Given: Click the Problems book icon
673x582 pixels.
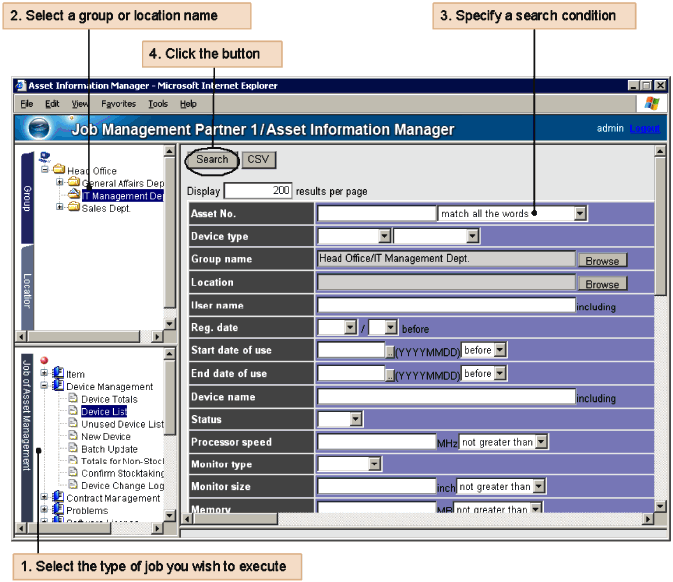Looking at the screenshot, I should pyautogui.click(x=57, y=510).
